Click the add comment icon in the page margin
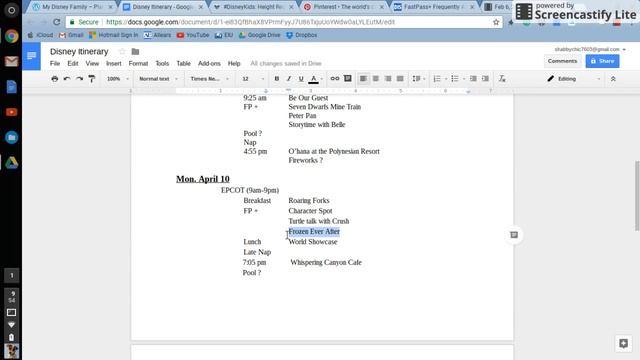Viewport: 640px width, 360px height. tap(514, 235)
